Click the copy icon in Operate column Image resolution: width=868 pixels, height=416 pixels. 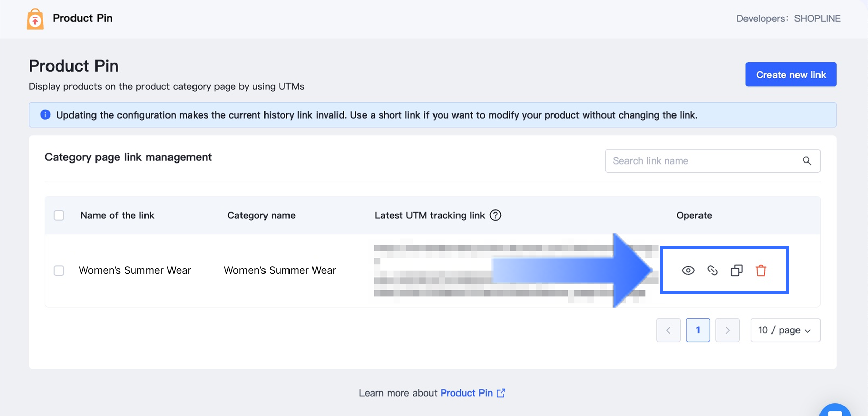point(736,270)
